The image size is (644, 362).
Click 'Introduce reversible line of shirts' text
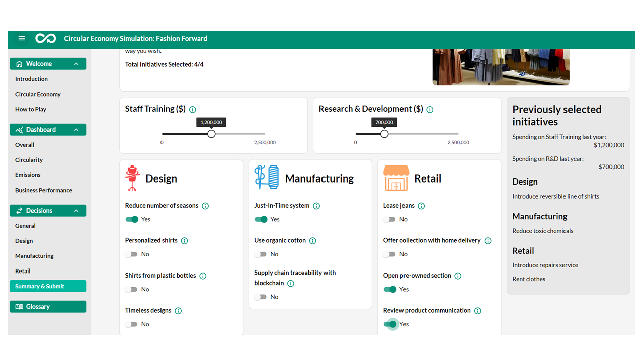556,196
